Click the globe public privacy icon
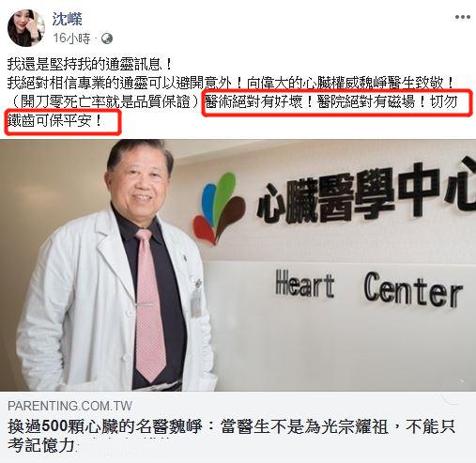This screenshot has height=463, width=476. pos(107,39)
